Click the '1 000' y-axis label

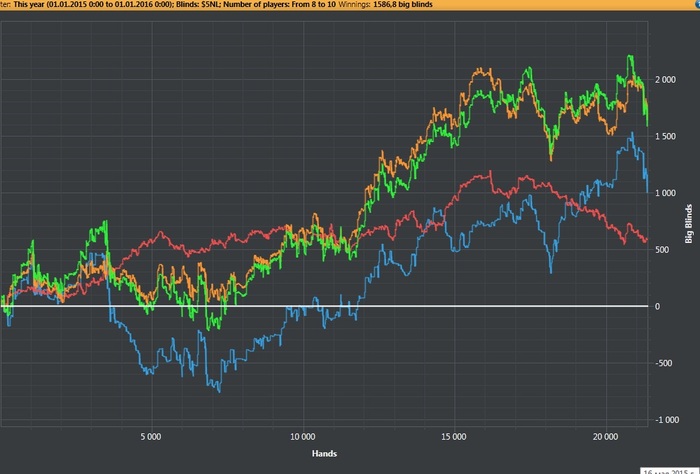[x=665, y=193]
